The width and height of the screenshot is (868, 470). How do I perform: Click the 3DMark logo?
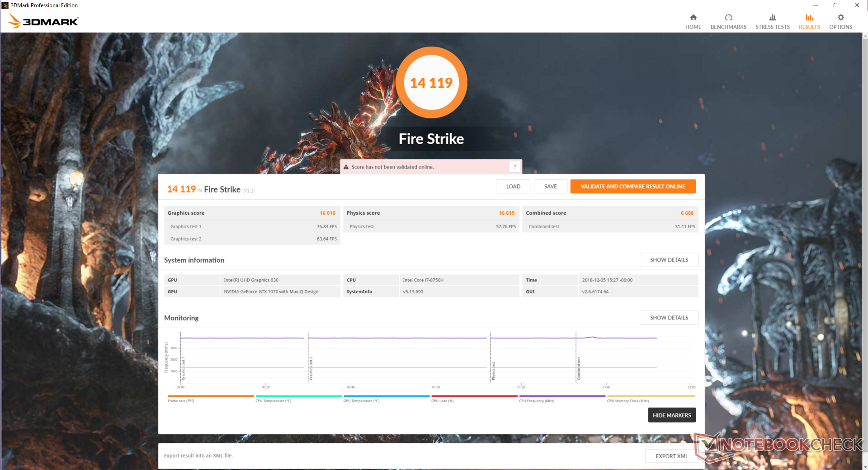tap(43, 21)
